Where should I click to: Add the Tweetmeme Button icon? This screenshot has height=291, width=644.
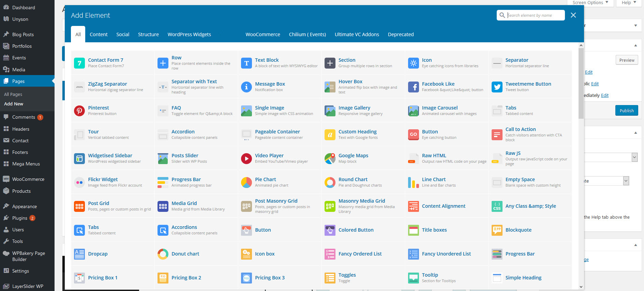497,87
